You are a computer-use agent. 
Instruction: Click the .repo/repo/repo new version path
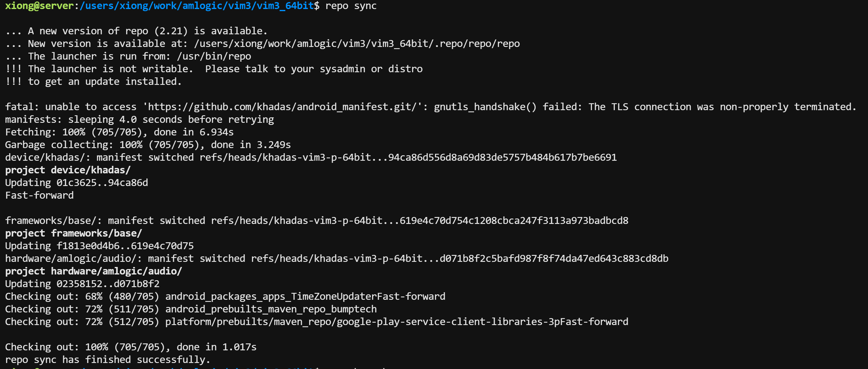357,44
